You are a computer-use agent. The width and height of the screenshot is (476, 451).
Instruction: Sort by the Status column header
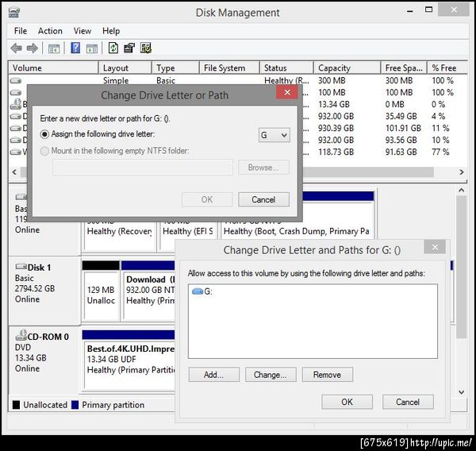pos(286,67)
